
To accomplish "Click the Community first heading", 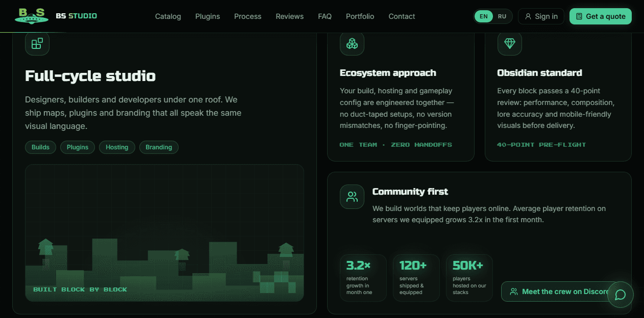I will tap(410, 192).
